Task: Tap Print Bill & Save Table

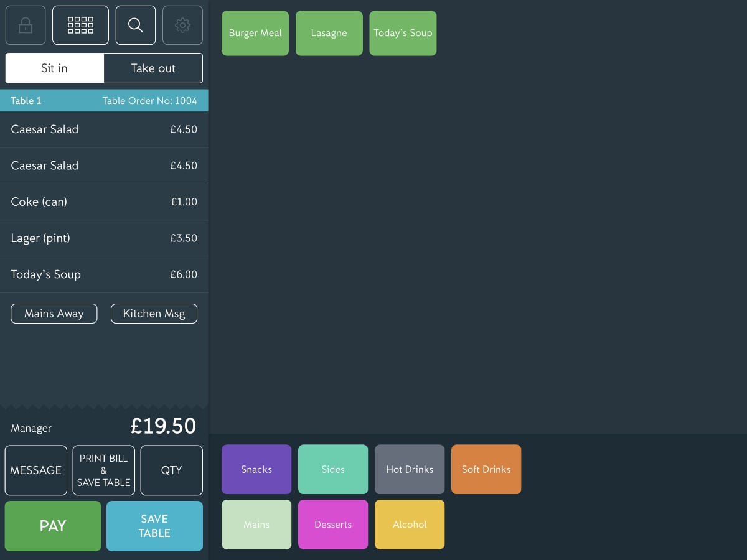Action: point(104,470)
